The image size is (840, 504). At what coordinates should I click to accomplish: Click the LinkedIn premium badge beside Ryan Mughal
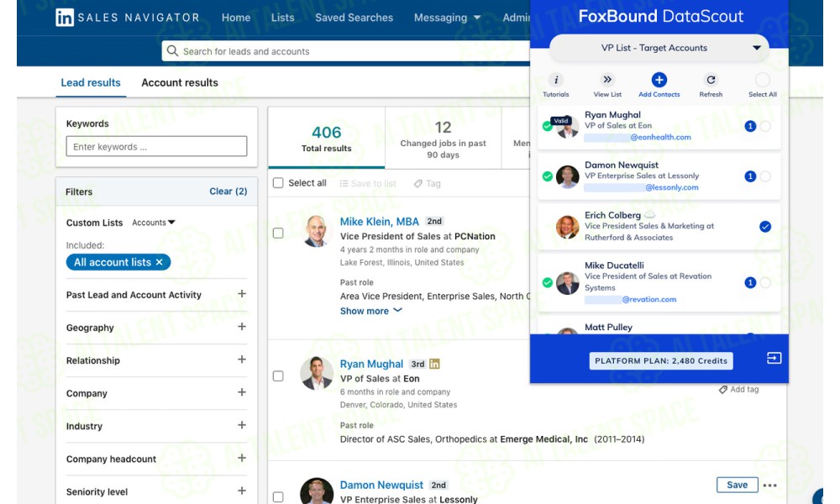[434, 364]
